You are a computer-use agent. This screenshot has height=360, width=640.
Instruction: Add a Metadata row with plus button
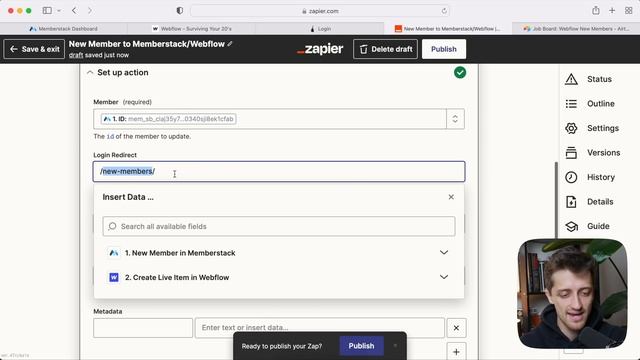(x=456, y=352)
